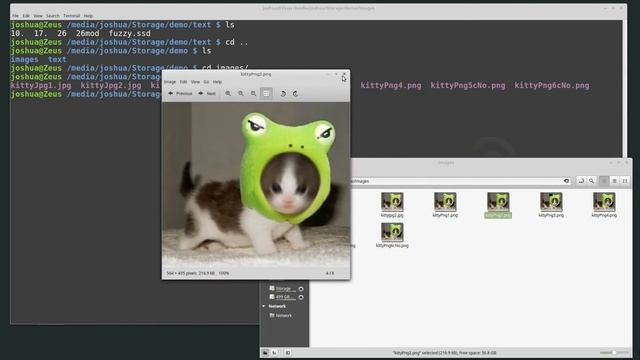Clear the location bar with its end icon
This screenshot has width=640, height=360.
[566, 181]
